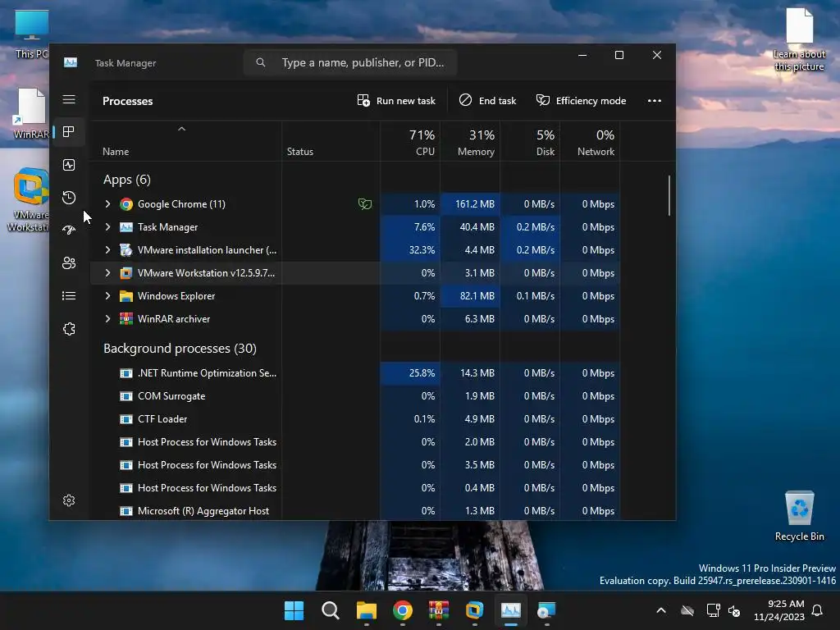Expand the WinRAR archiver process group
Screen dimensions: 840x630
[x=107, y=319]
